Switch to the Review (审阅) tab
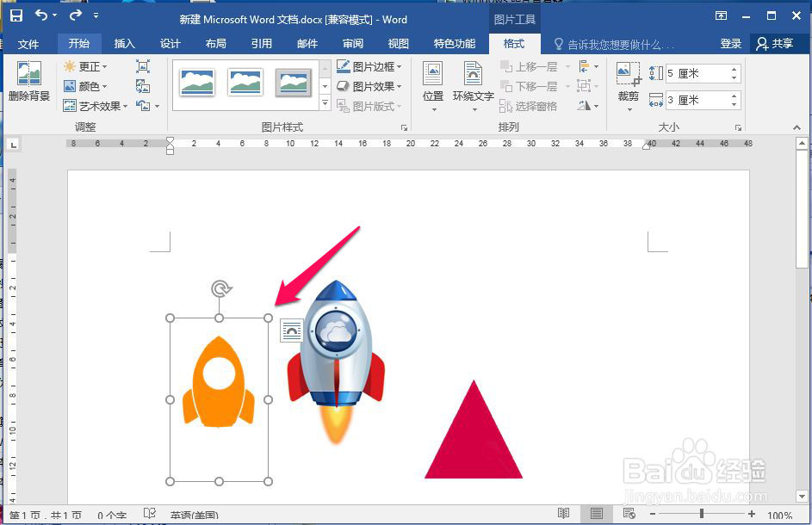Screen dimensions: 812x525 [x=353, y=44]
